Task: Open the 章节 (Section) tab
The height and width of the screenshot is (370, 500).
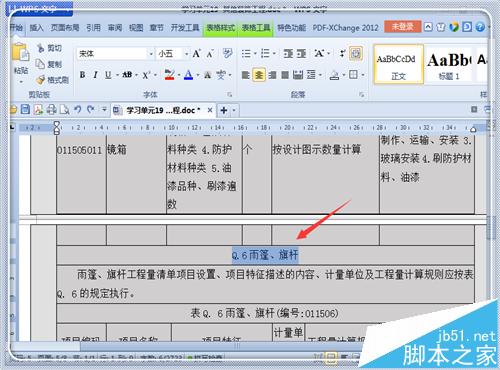Action: [x=156, y=28]
